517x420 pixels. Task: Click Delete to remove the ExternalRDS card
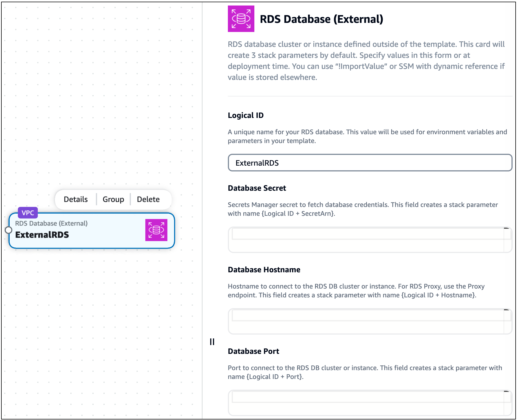(x=148, y=199)
